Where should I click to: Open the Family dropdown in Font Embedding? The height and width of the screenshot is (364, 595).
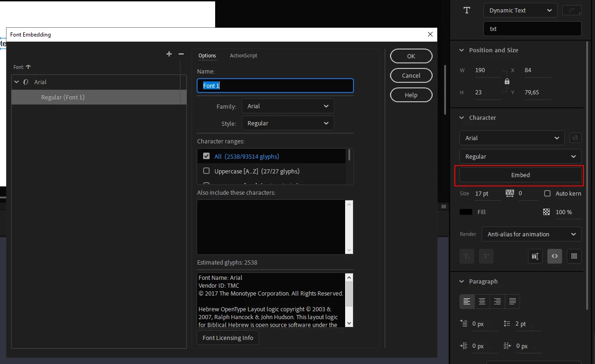[x=288, y=106]
